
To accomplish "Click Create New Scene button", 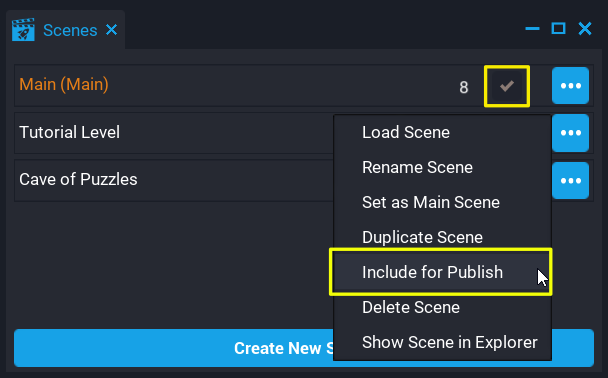I will (x=304, y=348).
